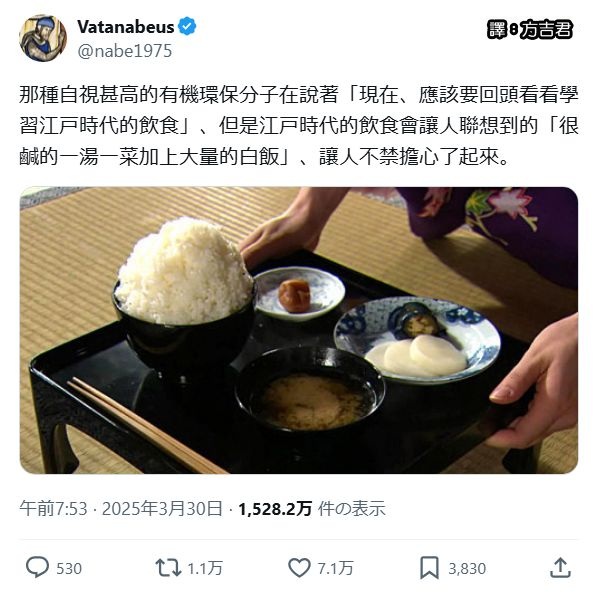Click the 3,830 bookmarks count
Viewport: 598px width, 596px height.
[x=467, y=569]
